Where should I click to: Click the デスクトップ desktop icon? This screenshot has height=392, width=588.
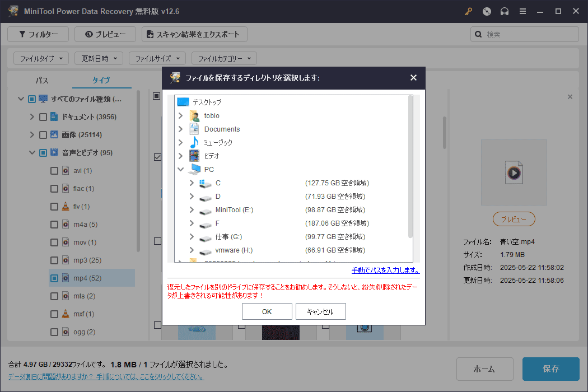pyautogui.click(x=183, y=102)
